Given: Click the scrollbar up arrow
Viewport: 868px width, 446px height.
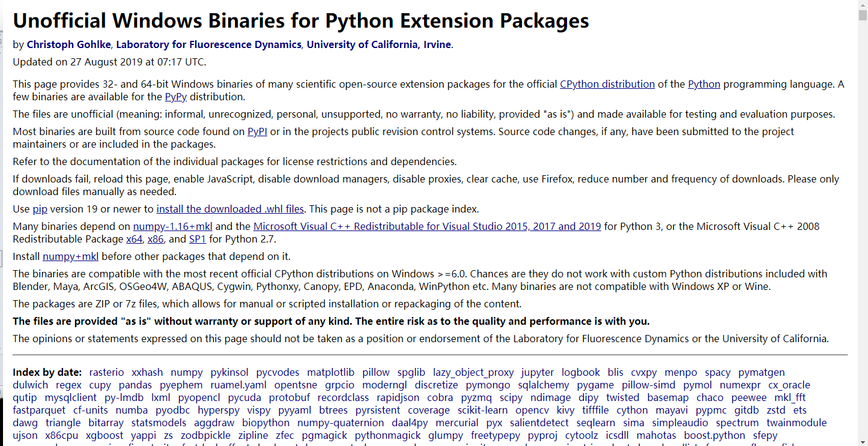Looking at the screenshot, I should point(863,5).
